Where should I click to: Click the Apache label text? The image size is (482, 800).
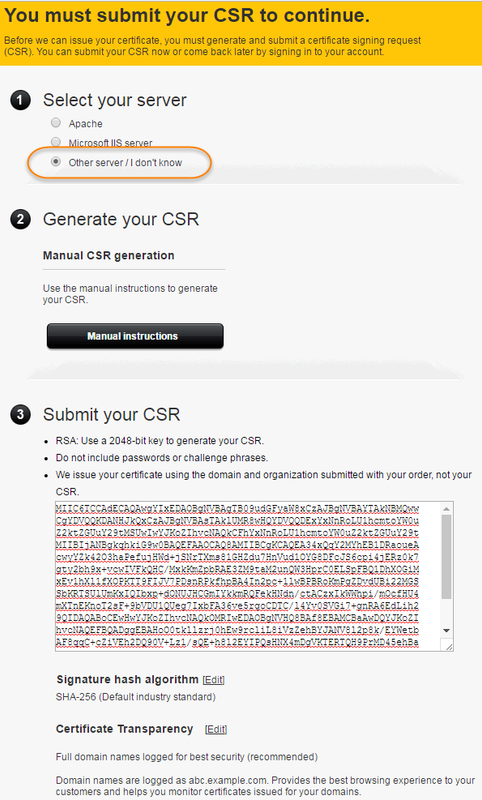point(86,124)
